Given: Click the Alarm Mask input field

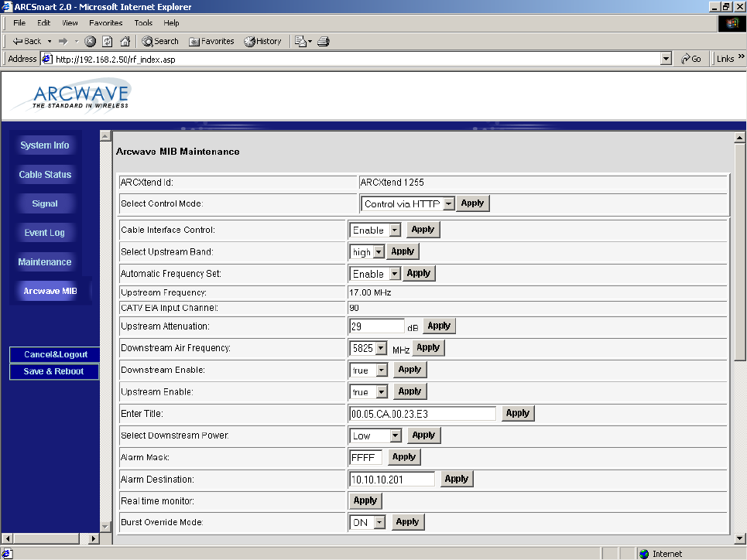Looking at the screenshot, I should tap(365, 458).
